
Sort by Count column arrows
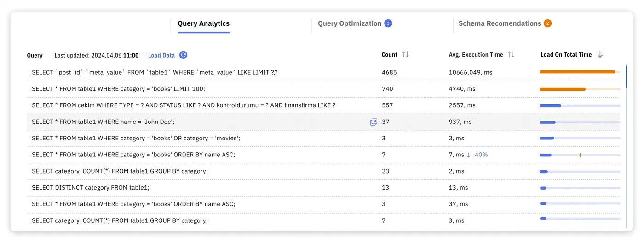[405, 54]
